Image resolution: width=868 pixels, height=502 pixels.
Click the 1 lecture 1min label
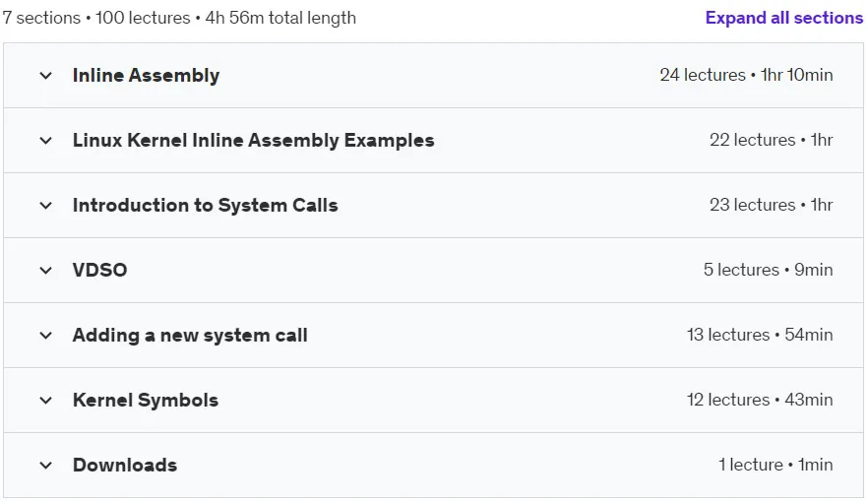click(775, 465)
